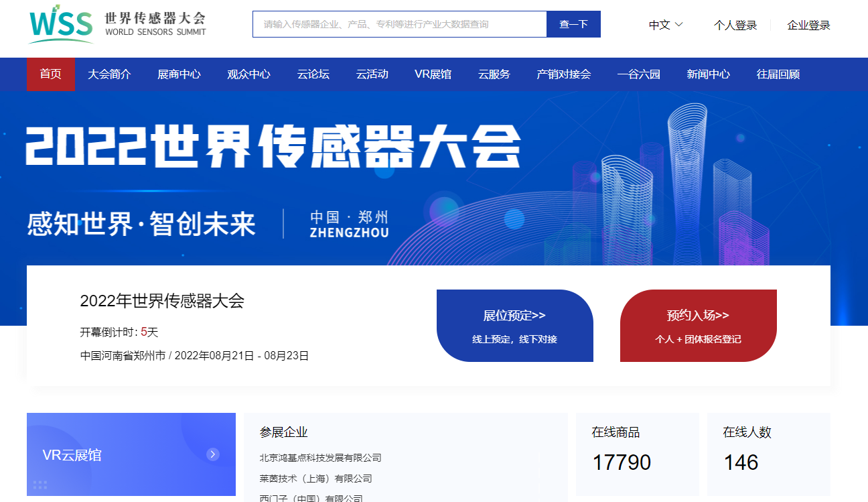Go to 展商中心 menu item
The height and width of the screenshot is (502, 868).
click(179, 74)
